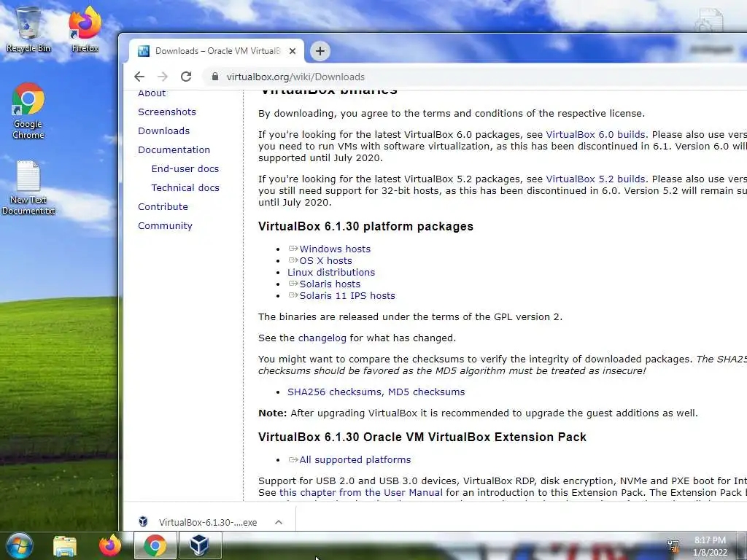Image resolution: width=747 pixels, height=560 pixels.
Task: Open the Technical docs sidebar link
Action: tap(185, 188)
